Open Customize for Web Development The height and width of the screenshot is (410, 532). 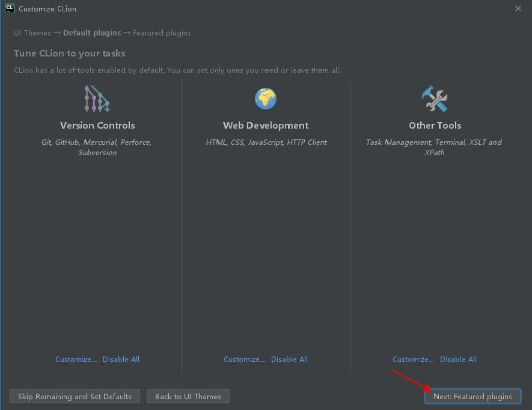pyautogui.click(x=244, y=359)
